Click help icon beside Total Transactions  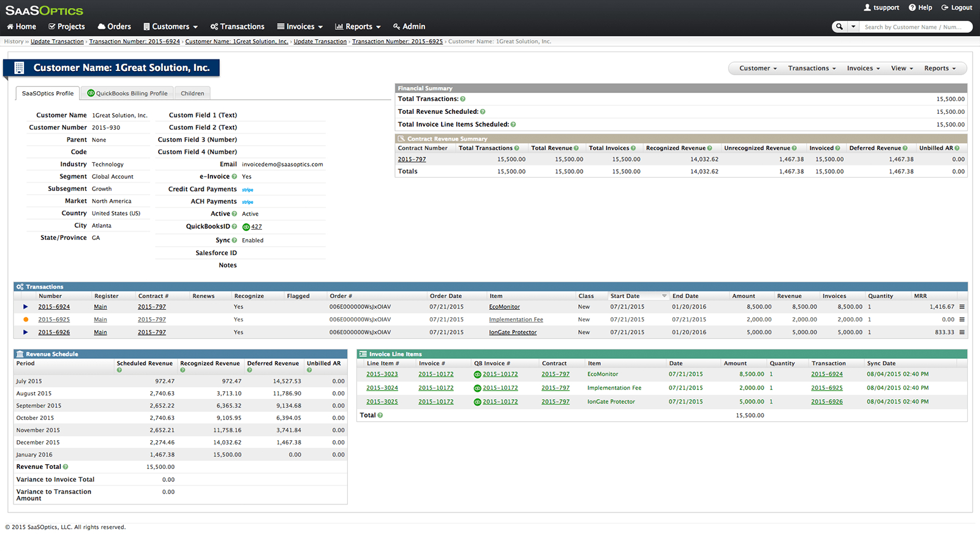[462, 99]
